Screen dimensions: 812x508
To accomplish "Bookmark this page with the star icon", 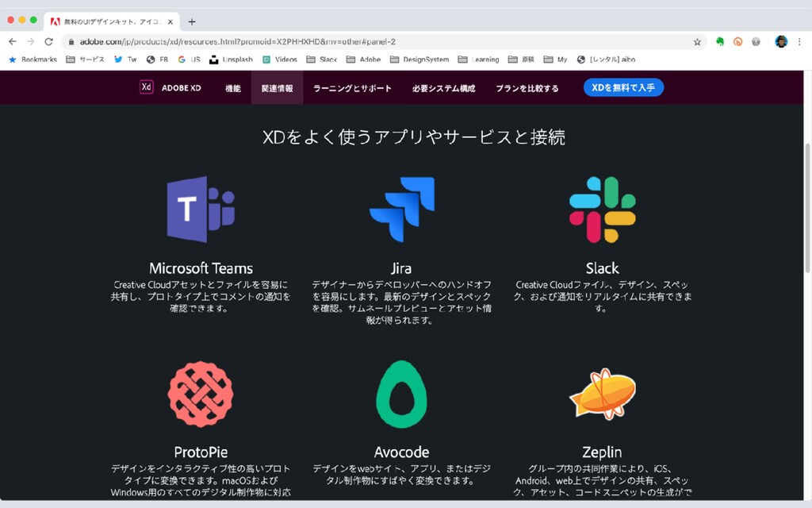I will coord(697,42).
